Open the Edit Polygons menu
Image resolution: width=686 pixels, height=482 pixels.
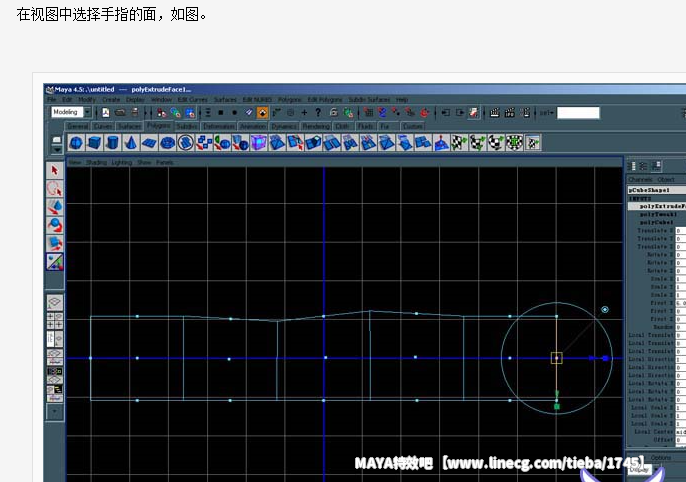tap(325, 100)
